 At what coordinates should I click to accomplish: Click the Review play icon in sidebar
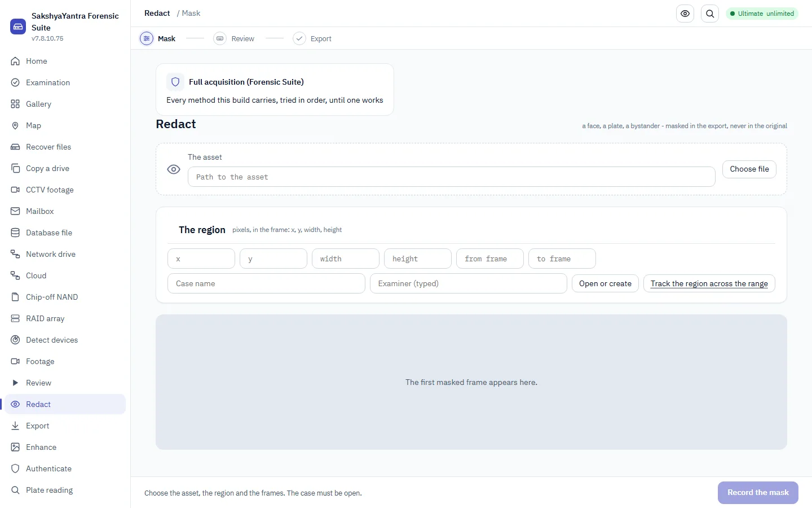tap(15, 383)
